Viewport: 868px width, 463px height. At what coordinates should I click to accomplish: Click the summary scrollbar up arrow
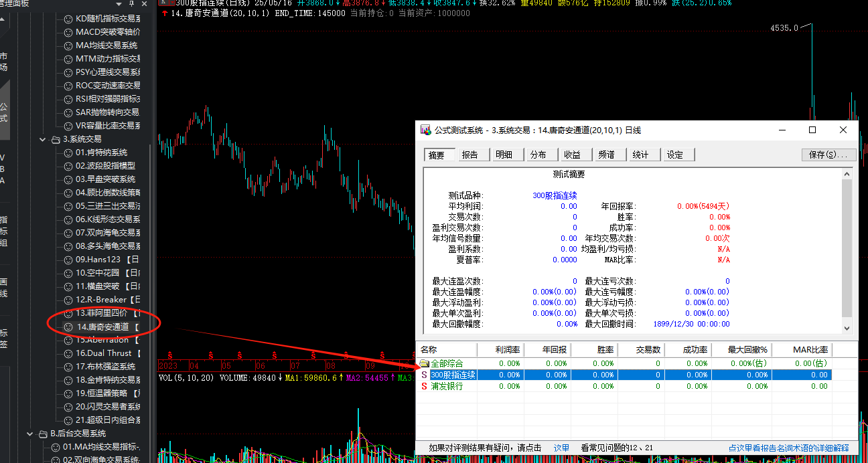tap(847, 174)
